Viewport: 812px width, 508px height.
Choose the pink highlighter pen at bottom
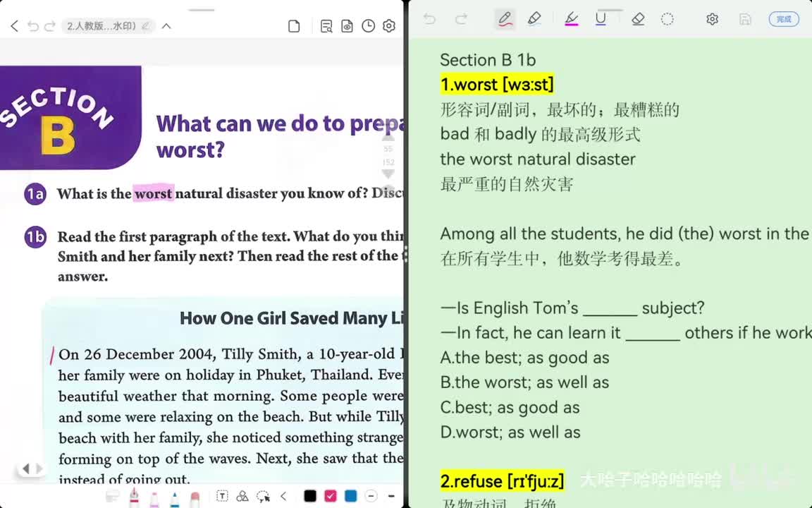[154, 498]
